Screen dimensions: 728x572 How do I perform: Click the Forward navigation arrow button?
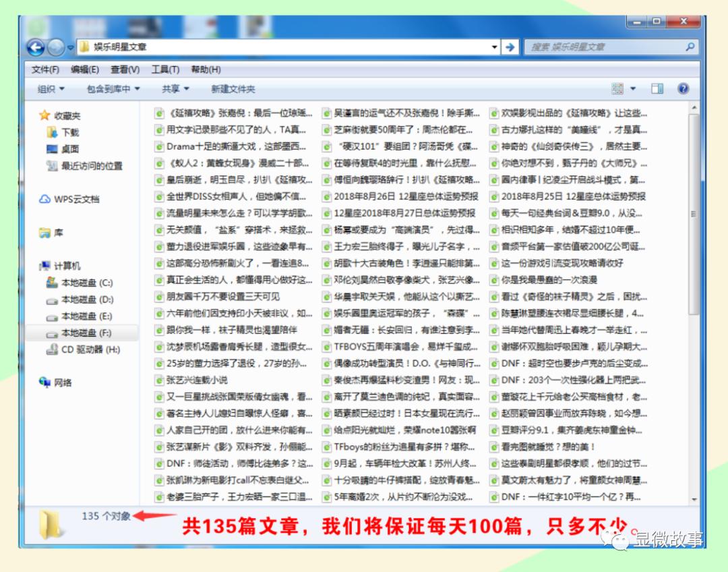click(57, 47)
